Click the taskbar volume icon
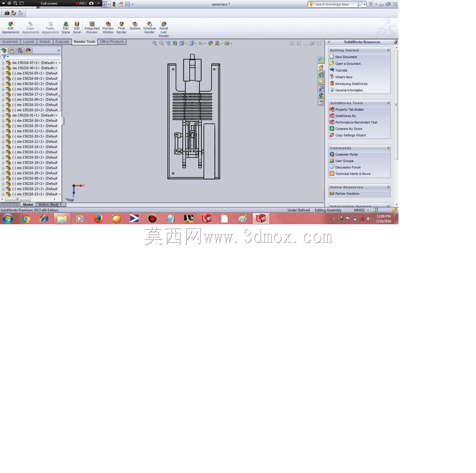476x473 pixels. [x=369, y=219]
